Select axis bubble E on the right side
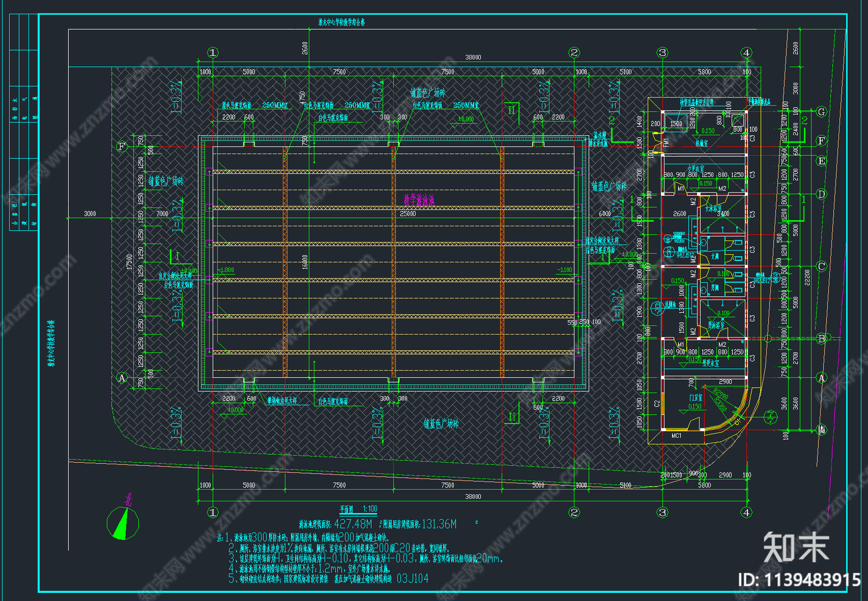This screenshot has width=868, height=601. pos(821,161)
